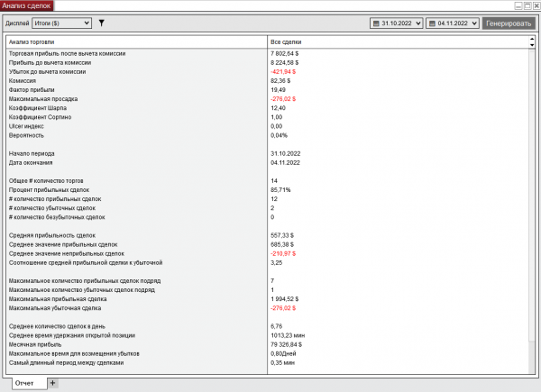Select the Вероятность row label

[x=26, y=135]
